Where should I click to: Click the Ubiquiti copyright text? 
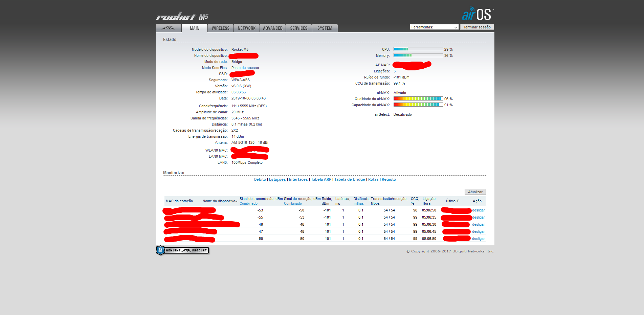click(x=450, y=251)
